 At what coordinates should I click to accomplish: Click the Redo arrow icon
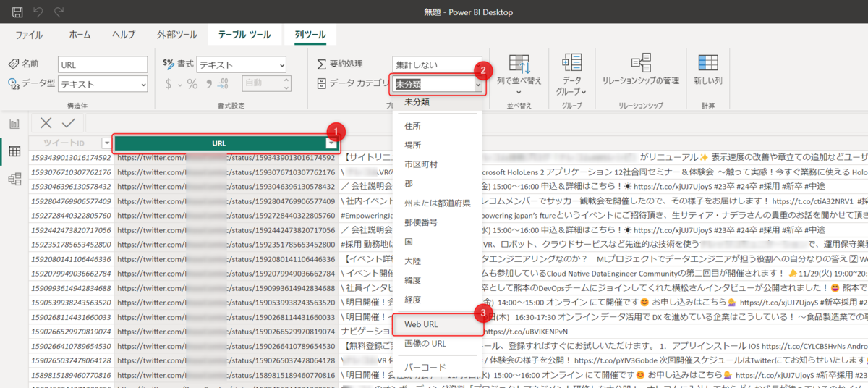click(x=59, y=12)
